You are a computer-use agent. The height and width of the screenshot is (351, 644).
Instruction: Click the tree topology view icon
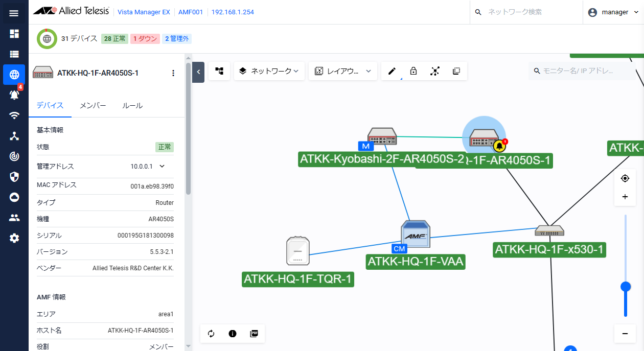(x=219, y=71)
